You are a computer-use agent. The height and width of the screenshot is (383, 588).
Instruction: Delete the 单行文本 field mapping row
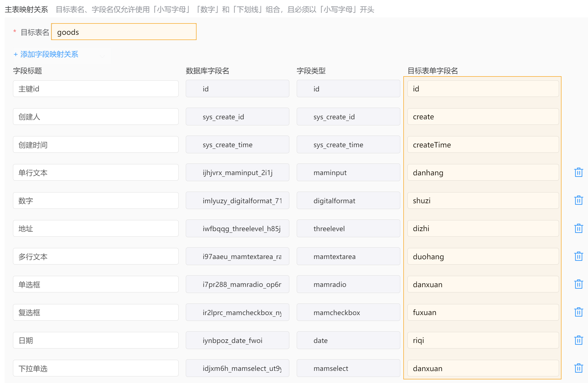(578, 172)
